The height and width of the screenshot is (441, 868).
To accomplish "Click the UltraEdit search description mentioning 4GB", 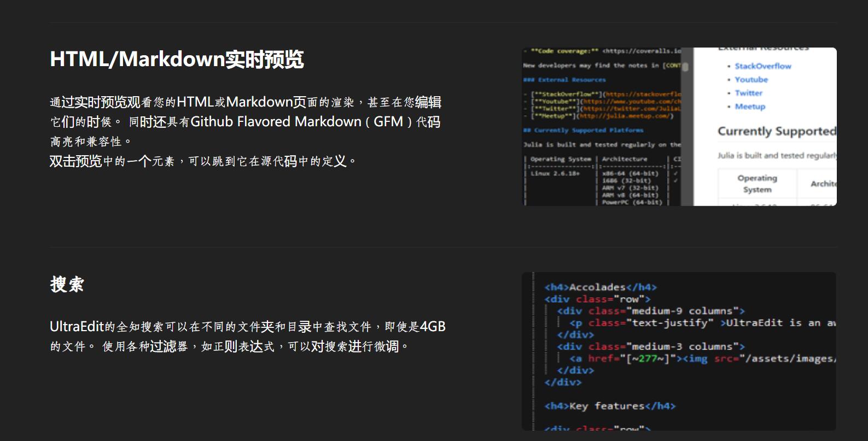I will tap(248, 336).
